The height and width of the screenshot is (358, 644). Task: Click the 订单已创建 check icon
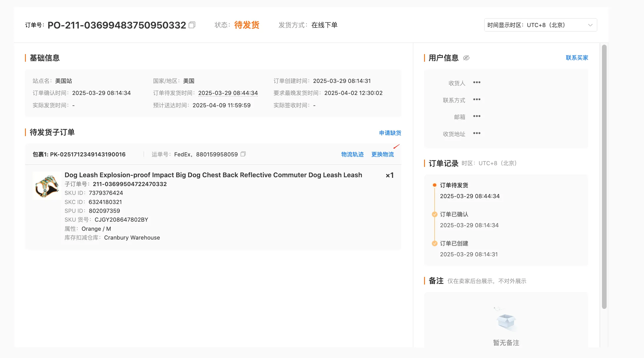(x=434, y=243)
